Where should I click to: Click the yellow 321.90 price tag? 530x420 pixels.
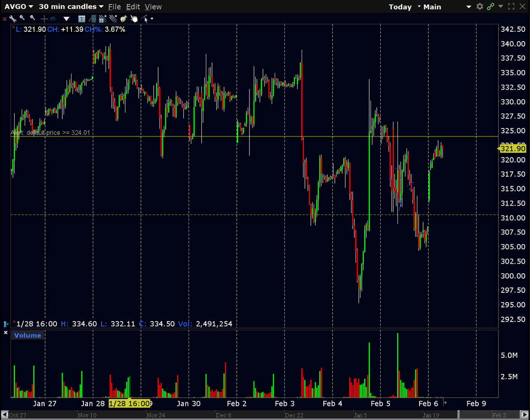click(513, 148)
